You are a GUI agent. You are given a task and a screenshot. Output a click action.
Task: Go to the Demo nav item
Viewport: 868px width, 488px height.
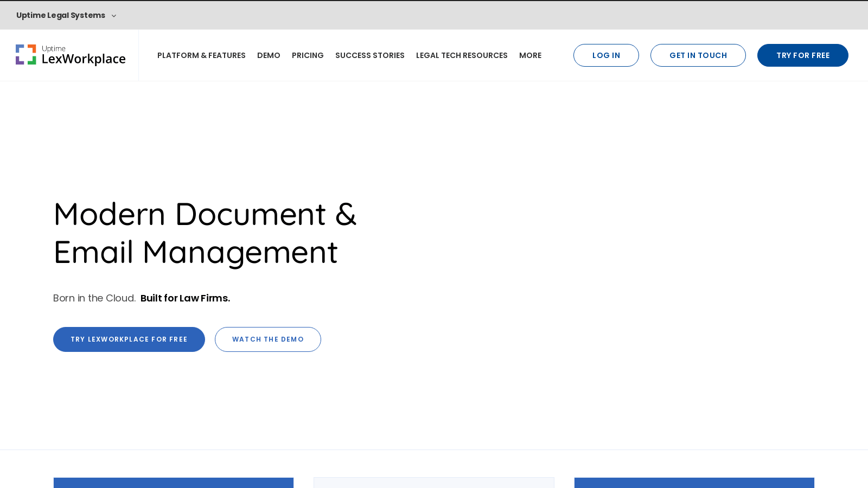point(269,55)
